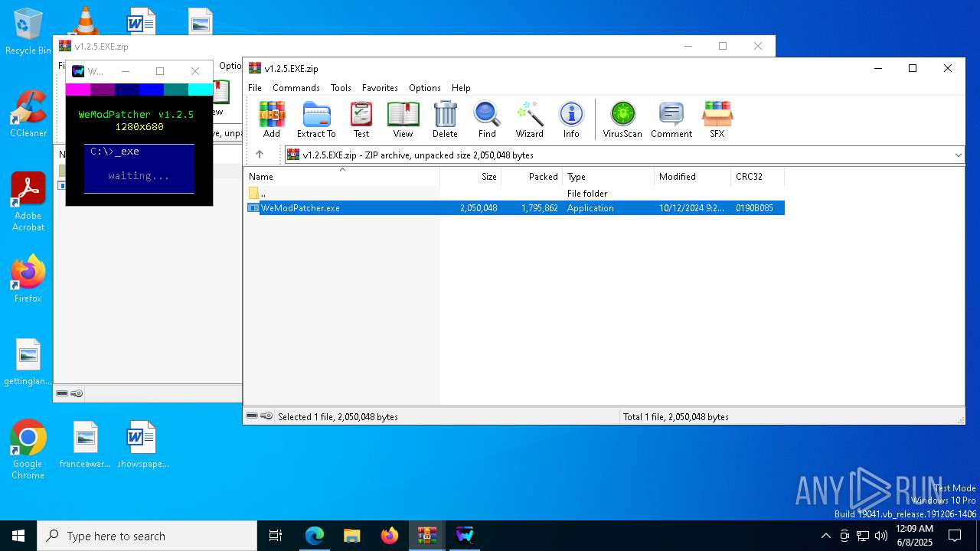Click the SFX toolbar icon

(717, 120)
